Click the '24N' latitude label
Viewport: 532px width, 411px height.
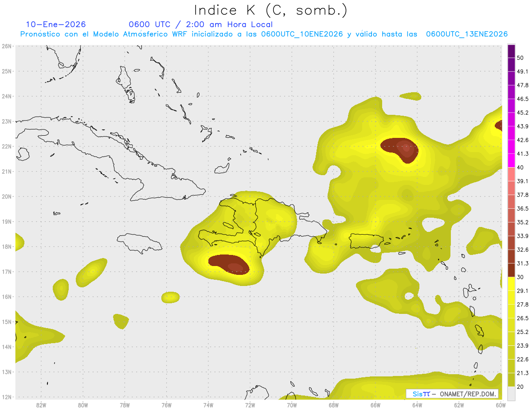7,96
